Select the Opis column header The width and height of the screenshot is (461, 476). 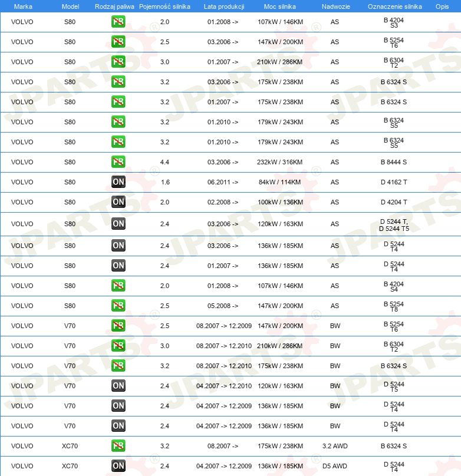click(x=442, y=6)
